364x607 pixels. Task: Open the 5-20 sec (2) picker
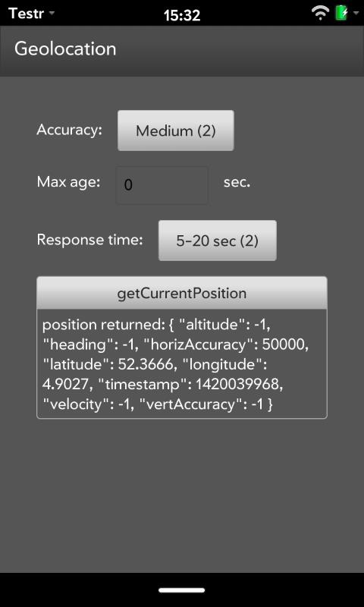tap(218, 241)
